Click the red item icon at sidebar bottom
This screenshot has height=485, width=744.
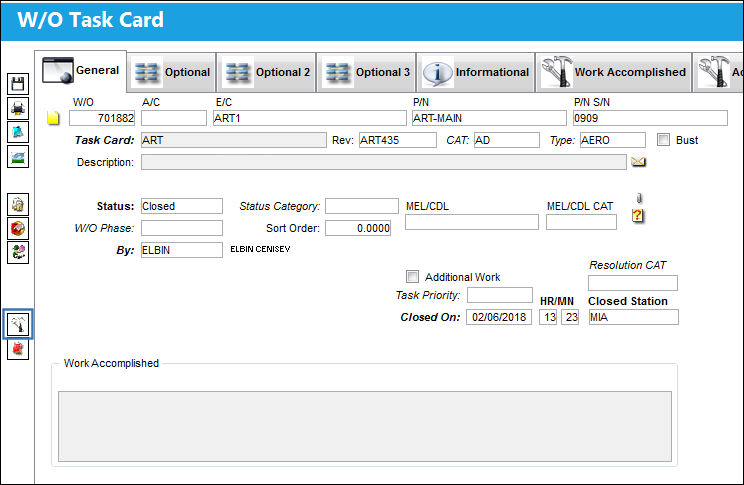(x=18, y=349)
